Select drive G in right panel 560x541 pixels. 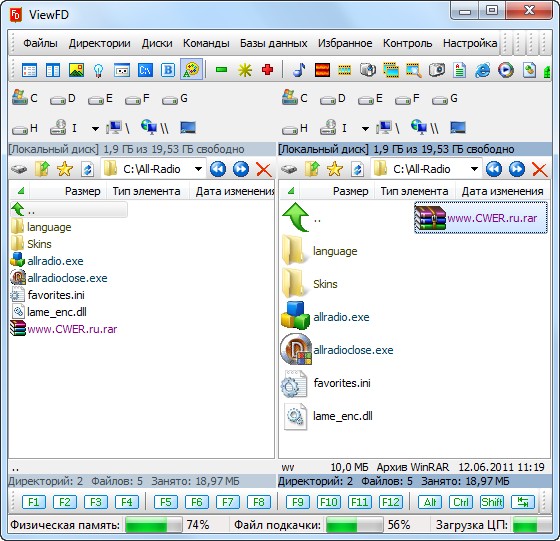445,99
